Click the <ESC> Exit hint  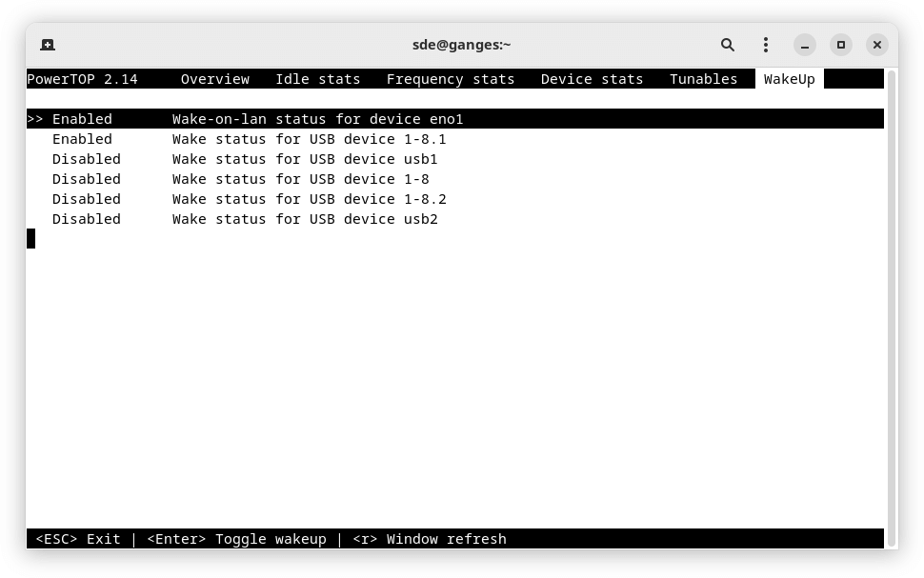click(78, 539)
